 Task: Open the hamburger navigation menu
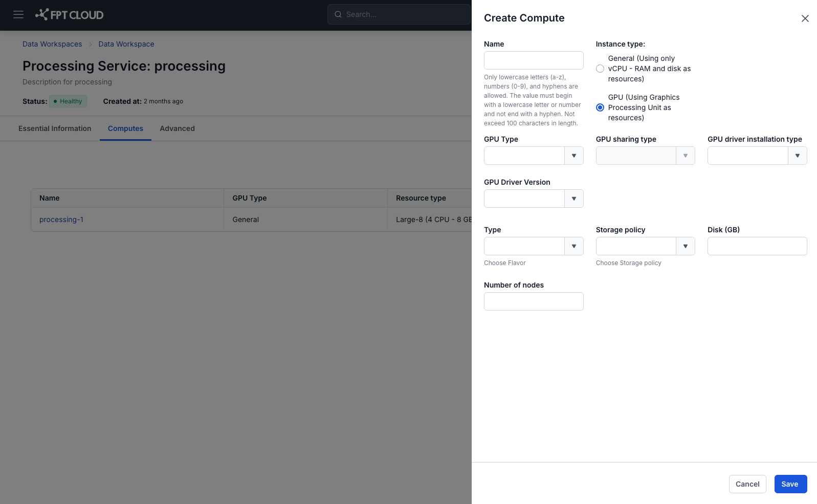[x=18, y=14]
